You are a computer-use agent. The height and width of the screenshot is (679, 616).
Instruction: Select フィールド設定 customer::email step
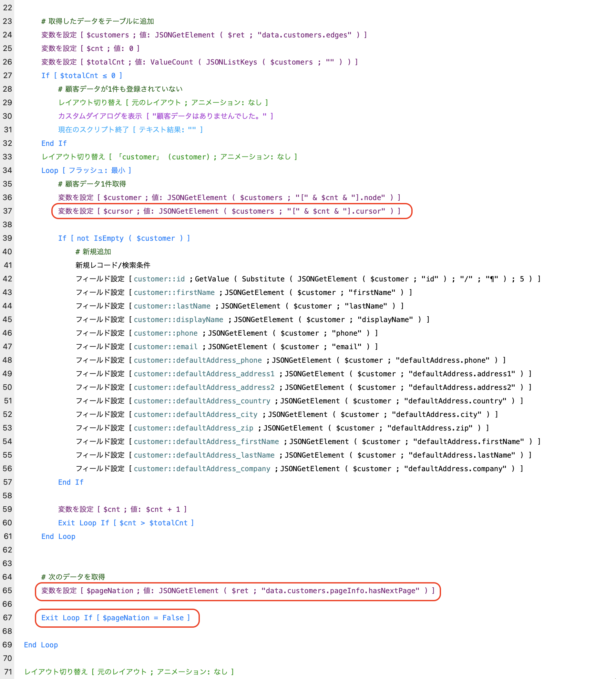[227, 347]
